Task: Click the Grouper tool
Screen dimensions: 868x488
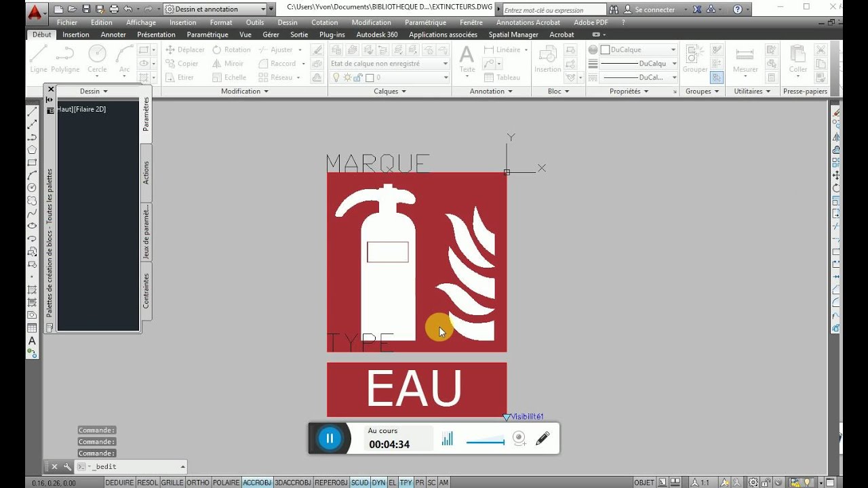Action: pyautogui.click(x=695, y=60)
